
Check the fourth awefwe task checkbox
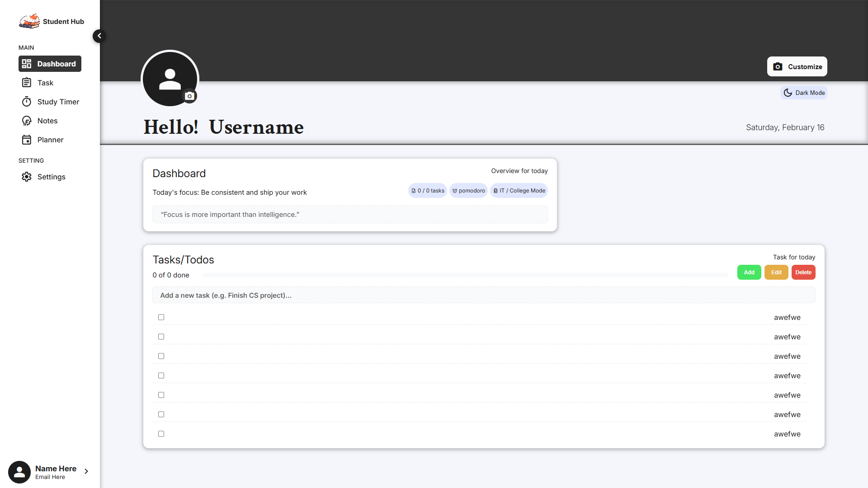[161, 375]
